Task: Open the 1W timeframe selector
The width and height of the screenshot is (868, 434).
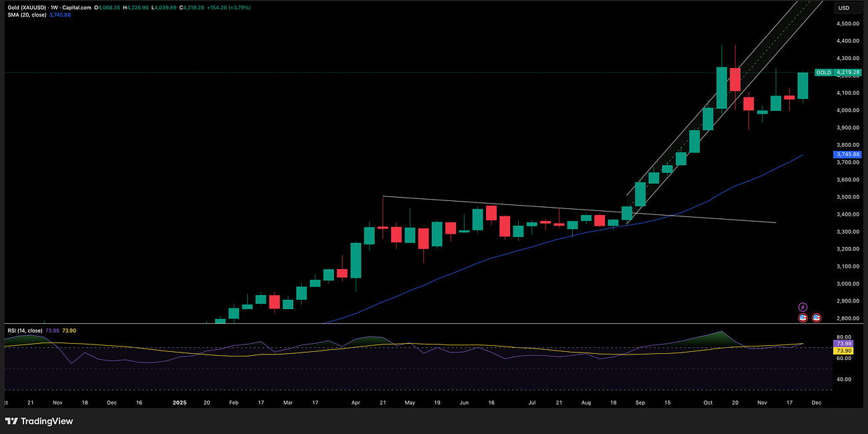Action: coord(53,7)
